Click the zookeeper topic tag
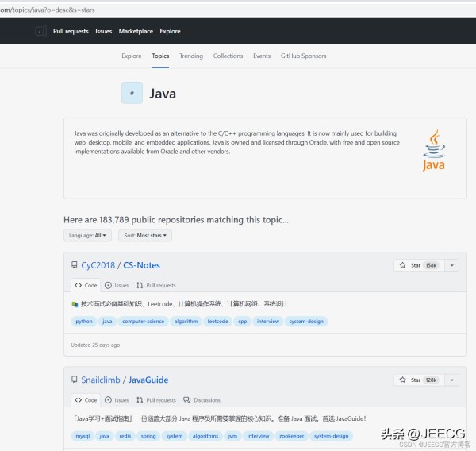The height and width of the screenshot is (451, 476). [x=291, y=436]
